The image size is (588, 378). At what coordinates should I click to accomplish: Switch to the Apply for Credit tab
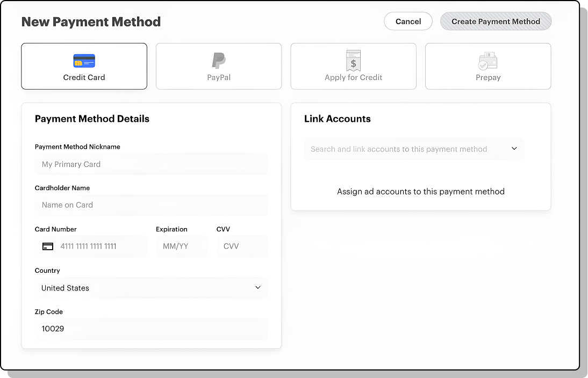(x=353, y=66)
